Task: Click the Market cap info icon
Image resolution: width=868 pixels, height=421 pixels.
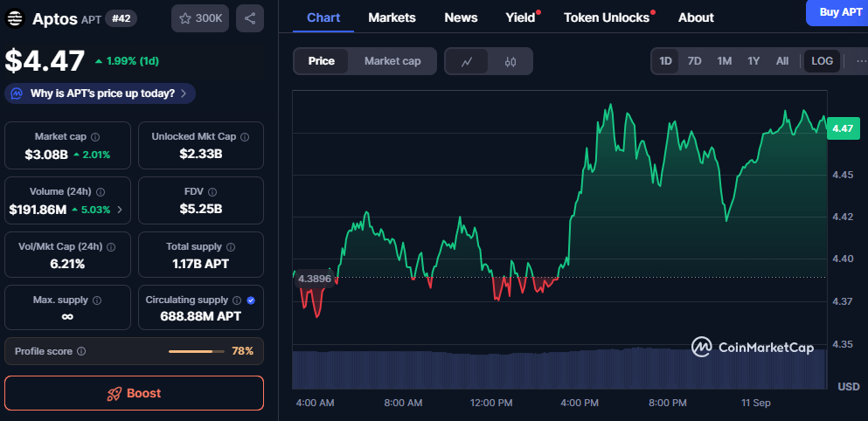Action: (95, 137)
